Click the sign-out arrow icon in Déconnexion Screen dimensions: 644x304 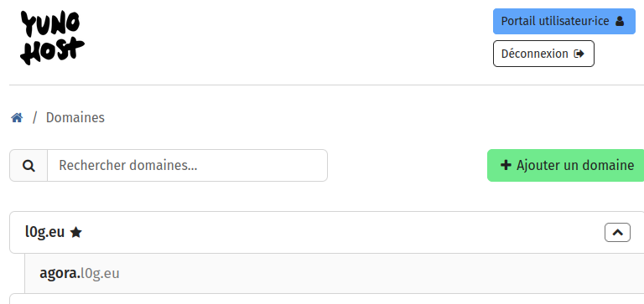click(x=579, y=54)
